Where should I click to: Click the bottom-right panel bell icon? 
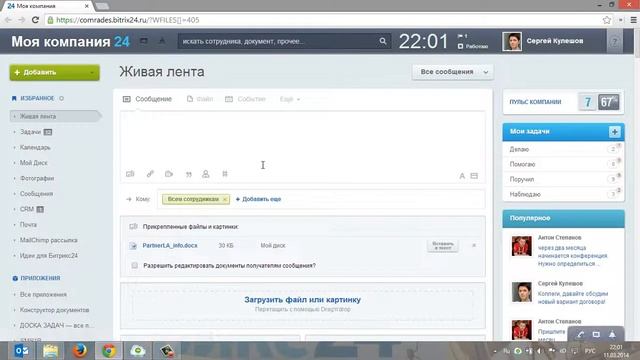pos(612,334)
